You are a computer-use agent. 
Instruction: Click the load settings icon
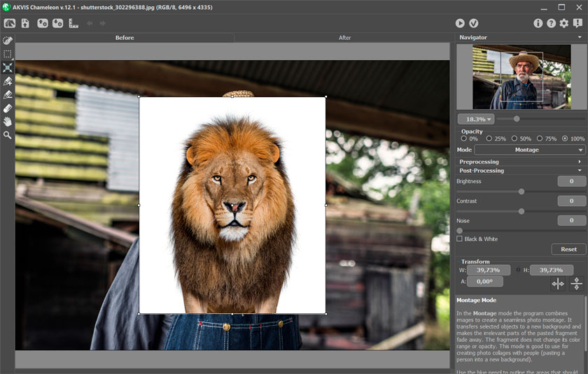pos(43,23)
